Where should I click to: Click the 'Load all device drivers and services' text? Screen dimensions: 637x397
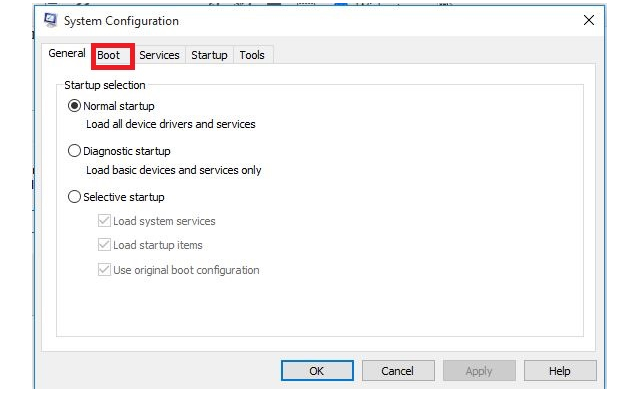coord(171,124)
